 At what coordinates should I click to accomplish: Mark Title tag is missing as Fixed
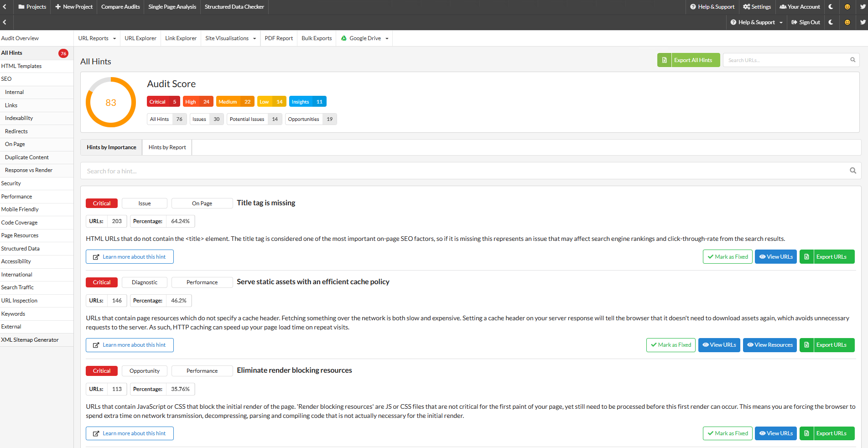[x=728, y=257]
